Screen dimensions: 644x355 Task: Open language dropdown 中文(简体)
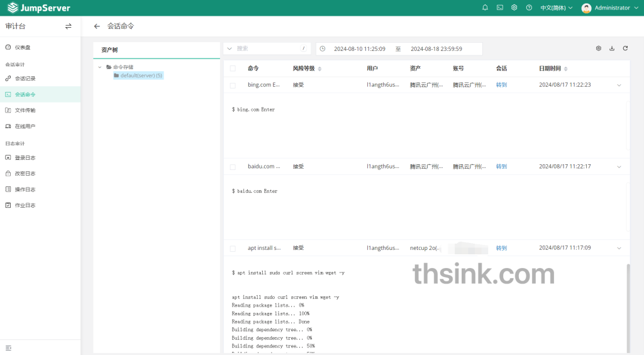[556, 8]
